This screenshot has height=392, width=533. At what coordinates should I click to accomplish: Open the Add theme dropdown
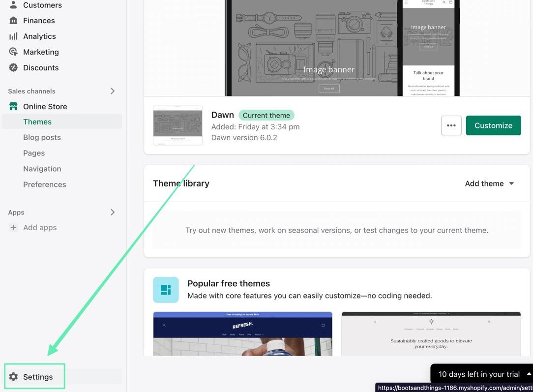click(489, 183)
